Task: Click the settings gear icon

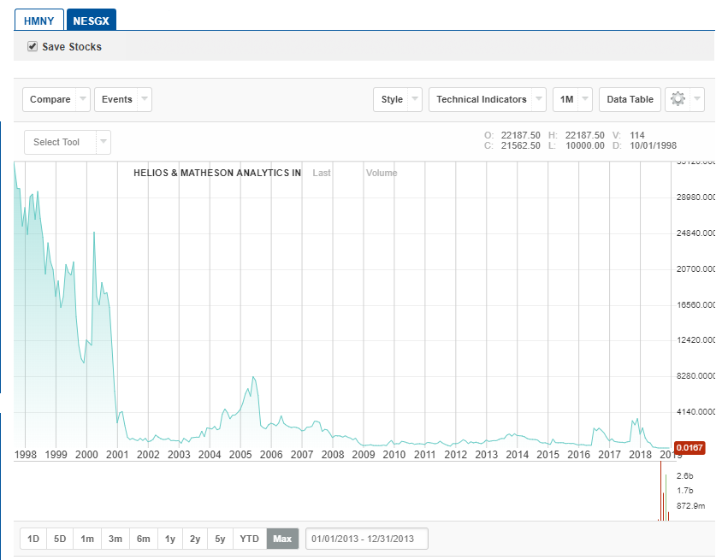Action: (x=678, y=99)
